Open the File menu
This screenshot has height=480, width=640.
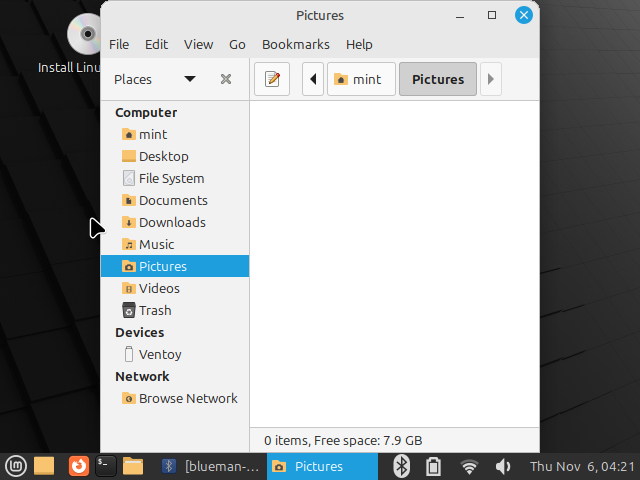coord(119,44)
